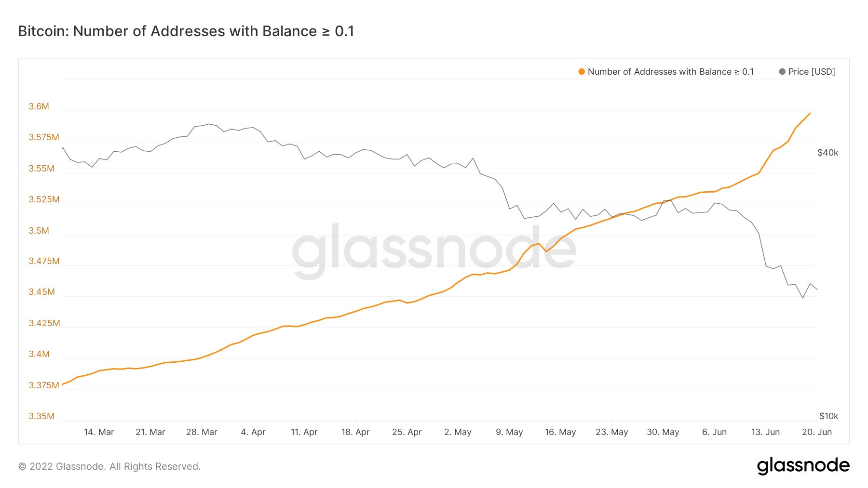Select the 4. Apr date axis label
The image size is (868, 488).
[x=253, y=432]
